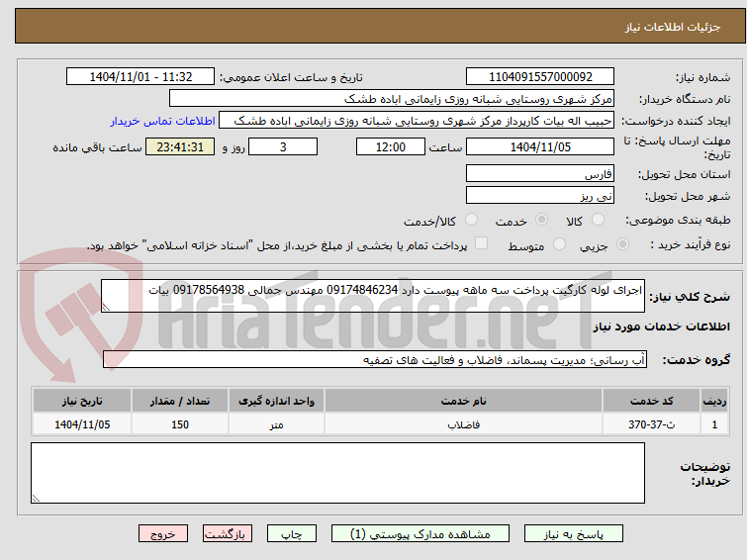Open مشاهده مدارک پیوستی (1) button
The width and height of the screenshot is (747, 560).
[x=420, y=534]
